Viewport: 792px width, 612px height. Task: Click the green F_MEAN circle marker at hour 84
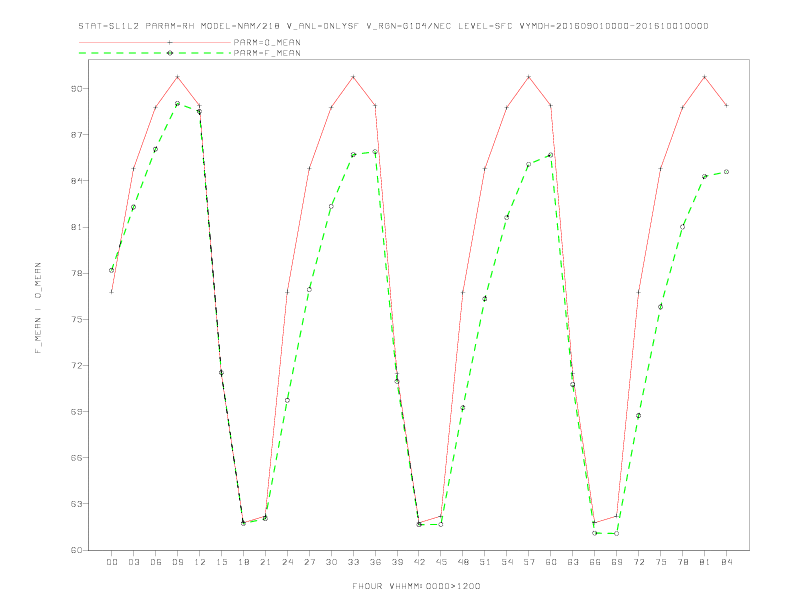pyautogui.click(x=726, y=172)
